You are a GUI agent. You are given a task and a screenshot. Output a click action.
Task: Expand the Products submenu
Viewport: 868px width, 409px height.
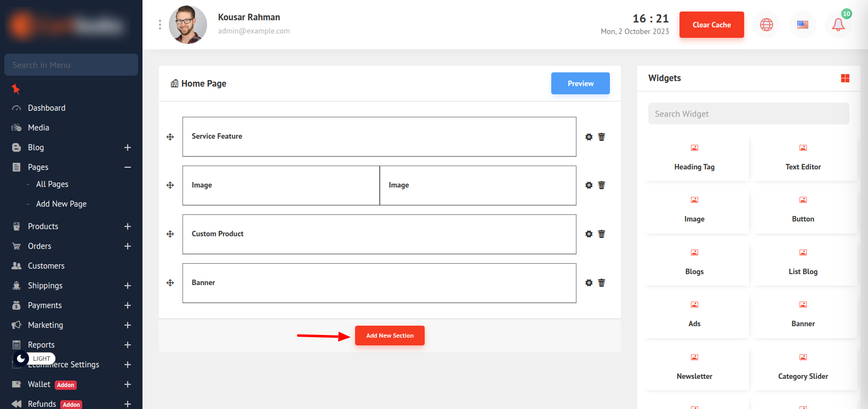pos(127,226)
